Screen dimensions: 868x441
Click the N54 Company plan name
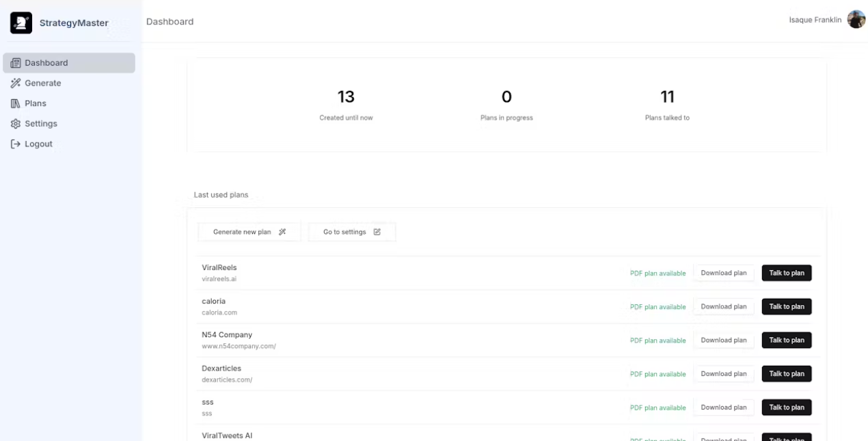pos(227,334)
